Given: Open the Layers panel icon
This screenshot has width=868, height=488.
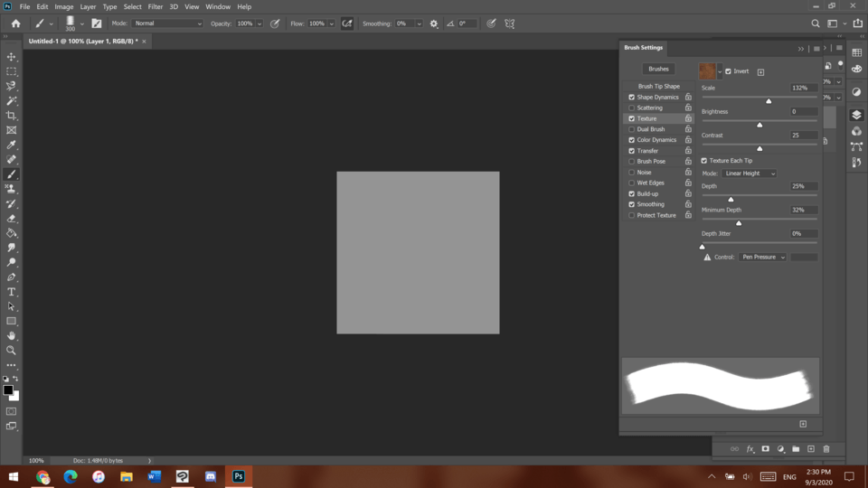Looking at the screenshot, I should click(856, 116).
